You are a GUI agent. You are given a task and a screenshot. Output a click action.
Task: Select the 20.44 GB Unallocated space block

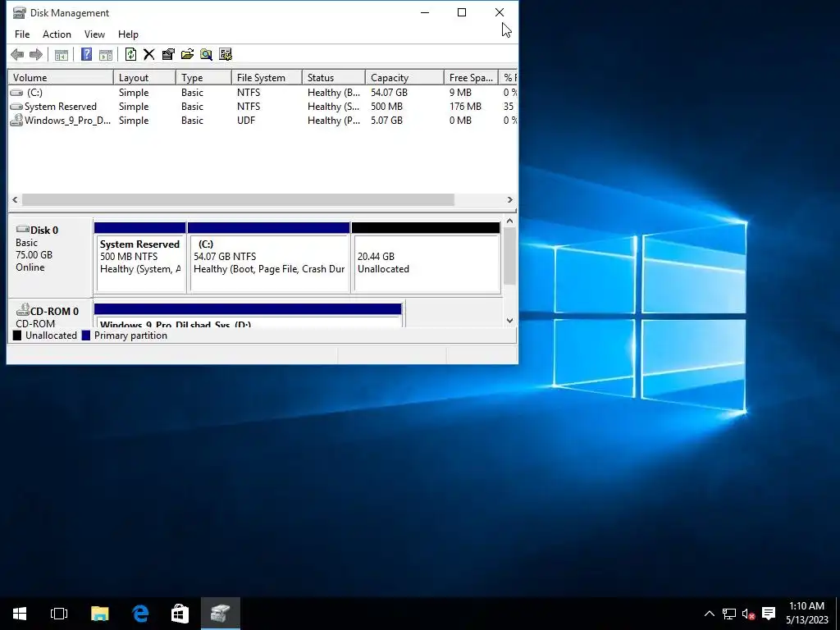[426, 258]
